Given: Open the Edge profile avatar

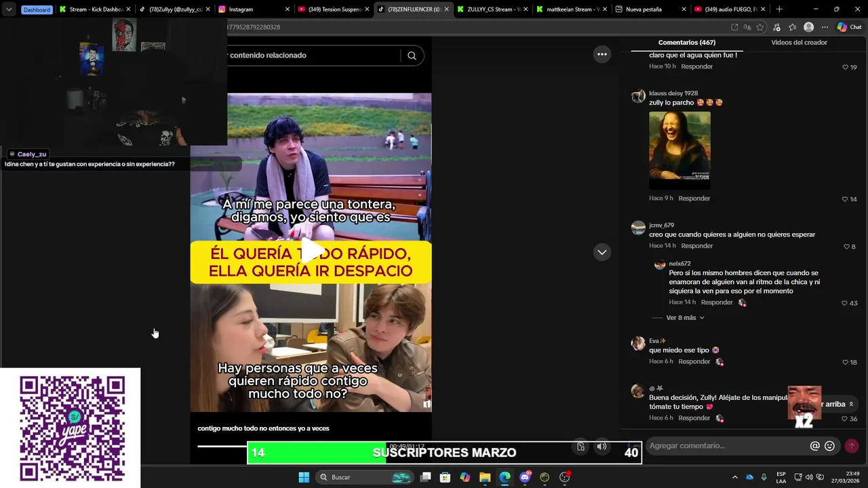Looking at the screenshot, I should 808,27.
